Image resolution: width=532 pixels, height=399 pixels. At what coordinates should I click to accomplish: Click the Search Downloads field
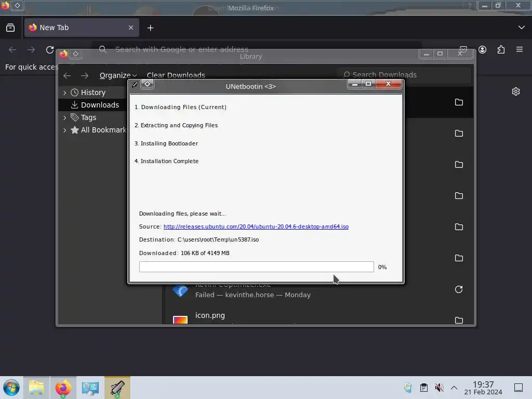point(404,75)
